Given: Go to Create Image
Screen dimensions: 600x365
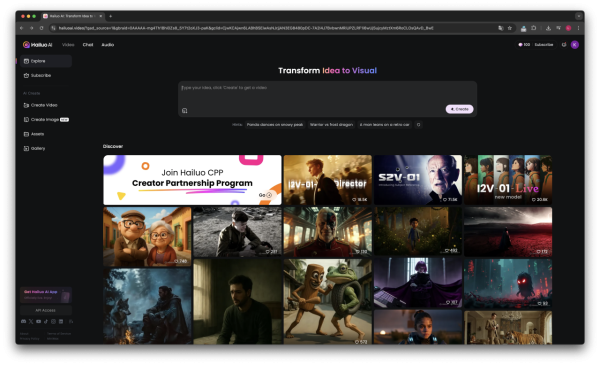Looking at the screenshot, I should pyautogui.click(x=46, y=119).
